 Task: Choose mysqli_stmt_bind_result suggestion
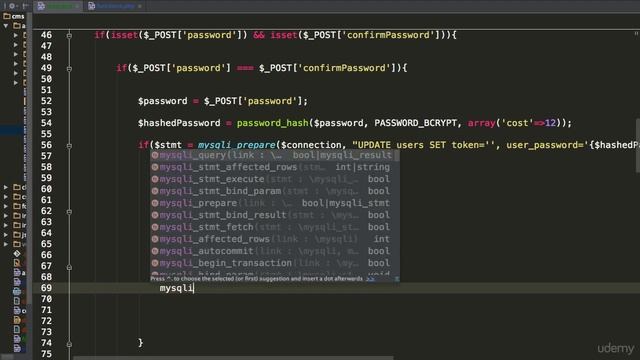click(x=272, y=215)
